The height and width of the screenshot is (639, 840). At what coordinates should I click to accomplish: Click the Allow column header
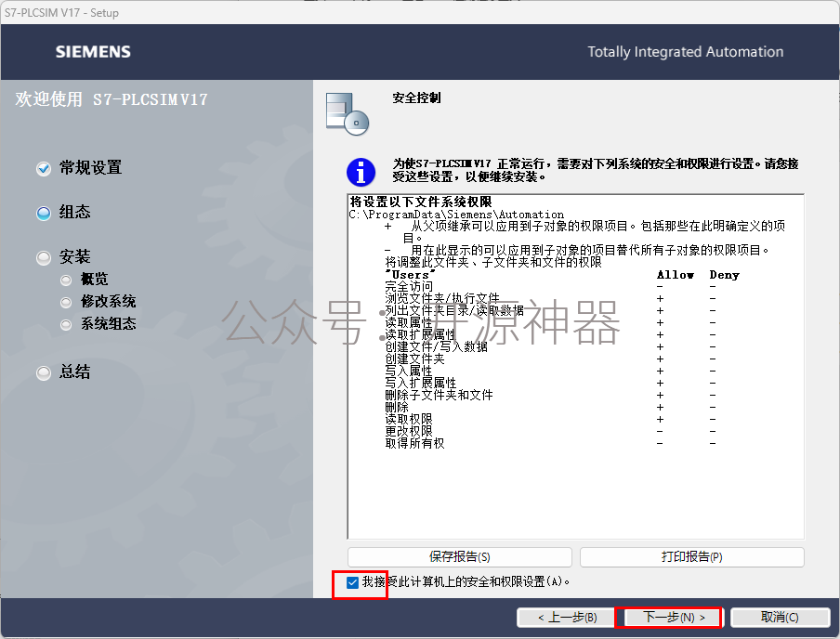coord(676,275)
